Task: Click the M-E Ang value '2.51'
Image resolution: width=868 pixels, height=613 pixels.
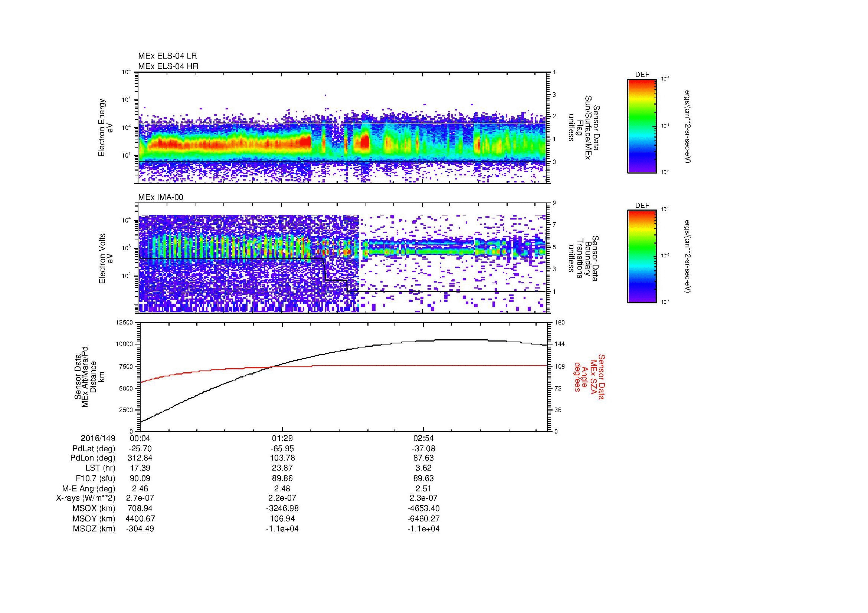Action: pos(423,488)
